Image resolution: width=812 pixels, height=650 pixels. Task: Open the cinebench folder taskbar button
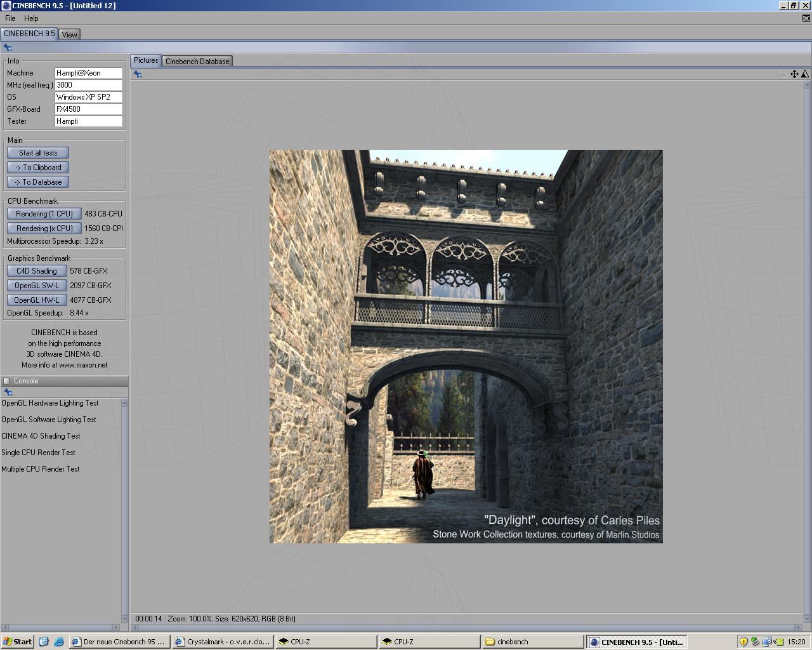pos(532,642)
